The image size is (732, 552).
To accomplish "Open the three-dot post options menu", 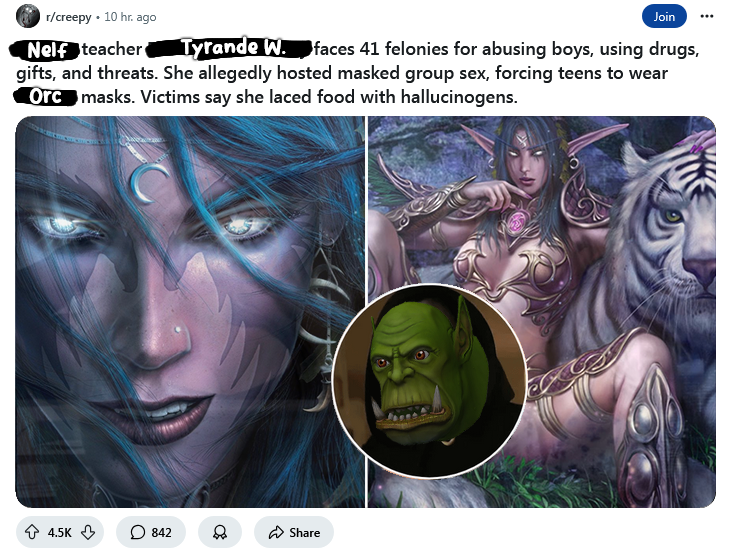I will 707,16.
